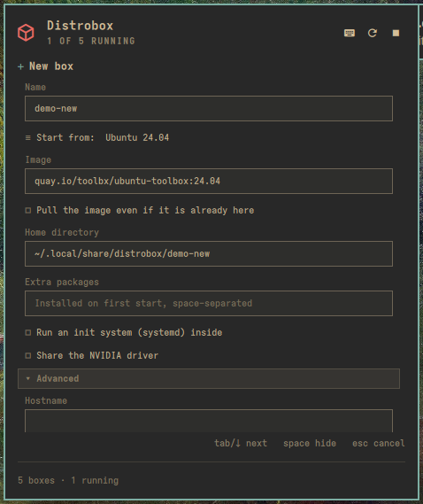423x504 pixels.
Task: Click the tab/↓ next hint
Action: [x=241, y=443]
